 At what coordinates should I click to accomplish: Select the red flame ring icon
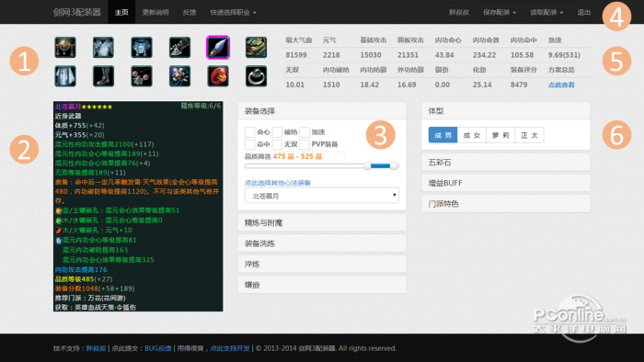pyautogui.click(x=218, y=76)
